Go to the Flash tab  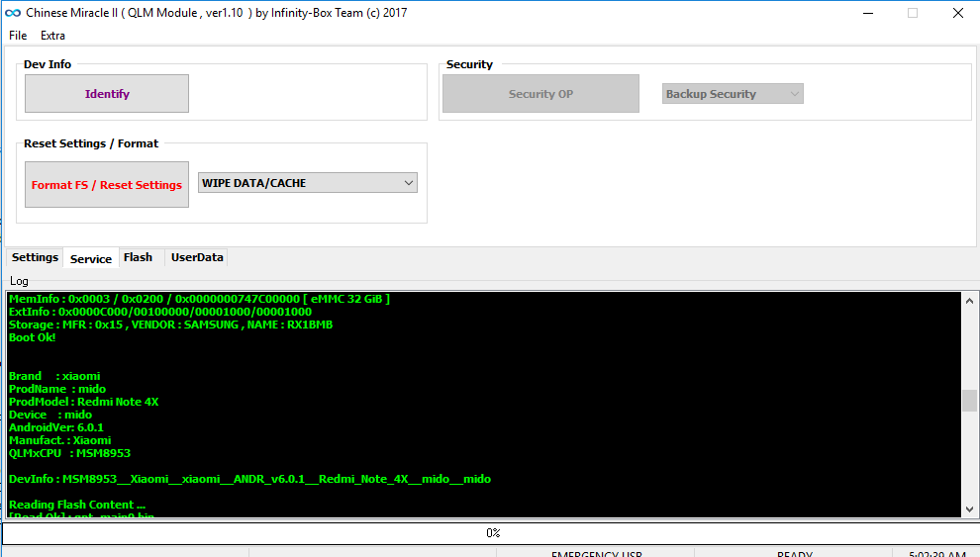[138, 257]
